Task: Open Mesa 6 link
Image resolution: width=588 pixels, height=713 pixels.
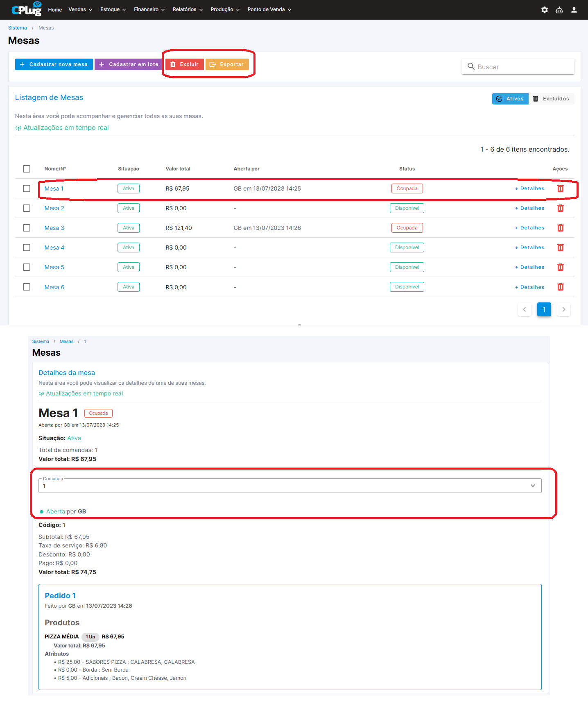Action: click(54, 287)
